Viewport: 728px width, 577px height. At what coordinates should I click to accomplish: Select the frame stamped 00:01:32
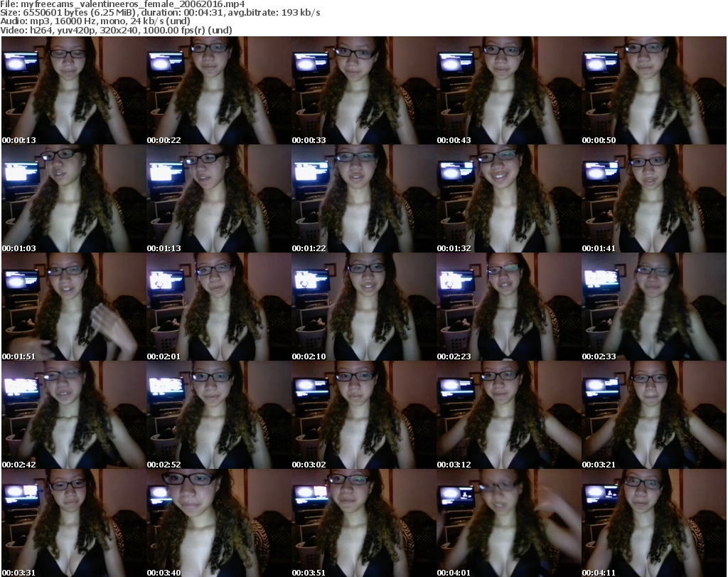(x=508, y=198)
